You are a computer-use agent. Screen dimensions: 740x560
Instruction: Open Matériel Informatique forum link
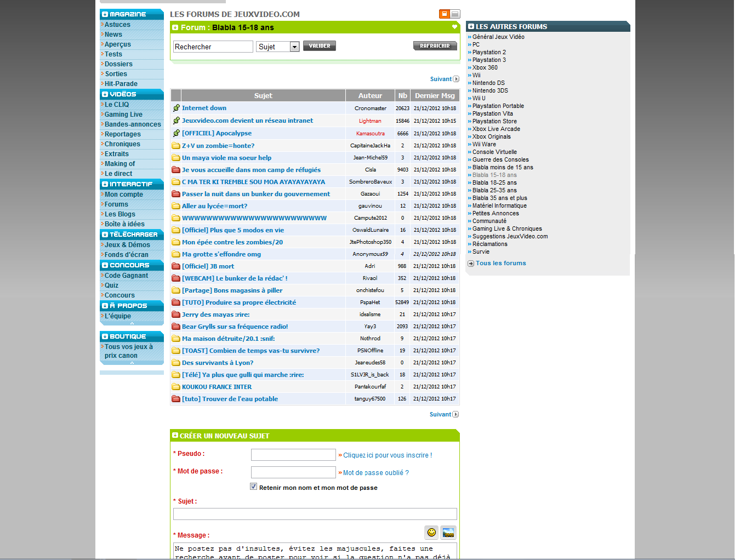pos(499,206)
